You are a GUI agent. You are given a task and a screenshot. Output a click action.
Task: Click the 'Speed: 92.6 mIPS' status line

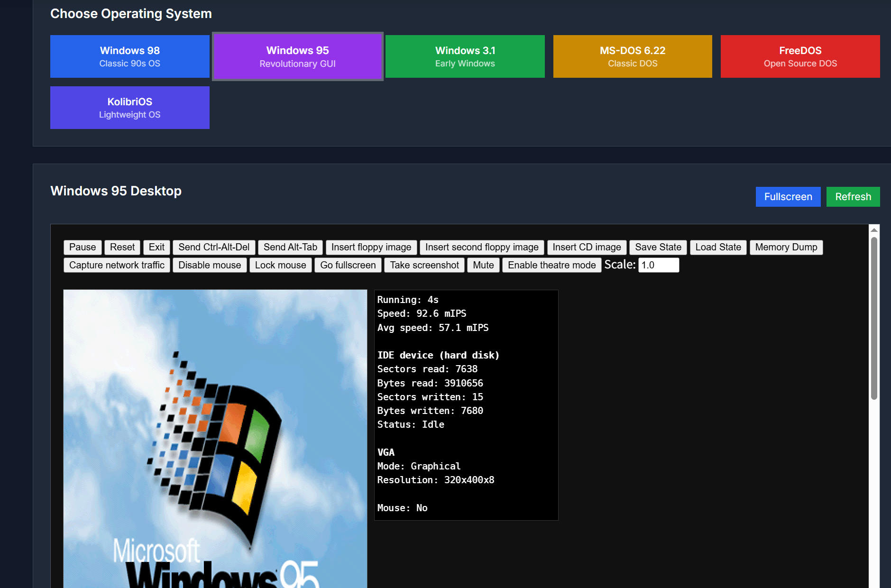(422, 313)
